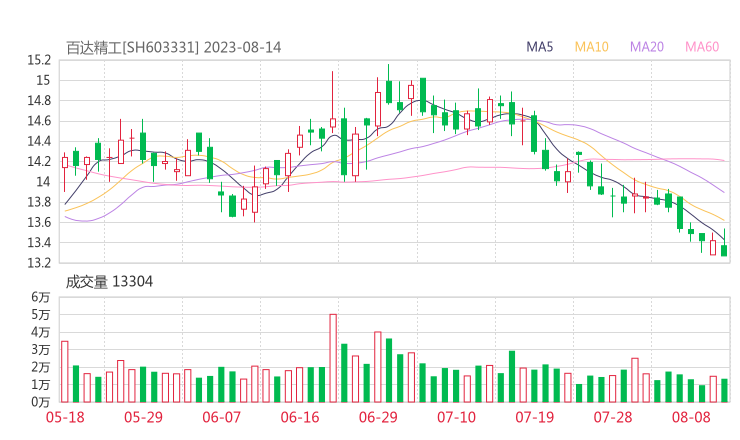Click the 13.6 price axis label
The width and height of the screenshot is (740, 440).
point(39,222)
